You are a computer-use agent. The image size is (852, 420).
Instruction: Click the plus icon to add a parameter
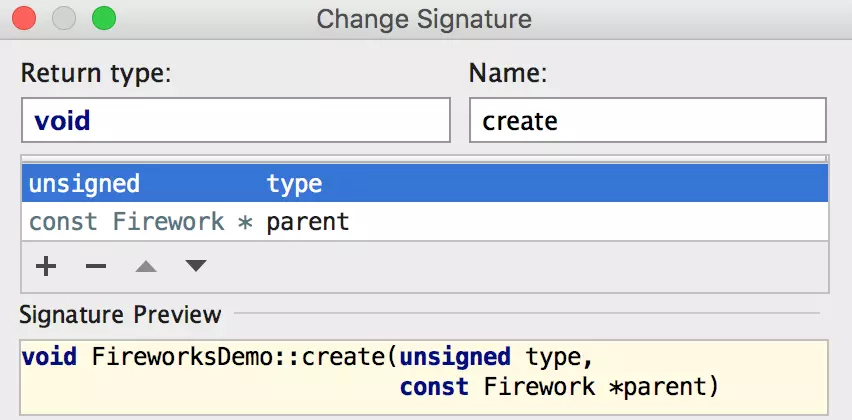point(46,266)
